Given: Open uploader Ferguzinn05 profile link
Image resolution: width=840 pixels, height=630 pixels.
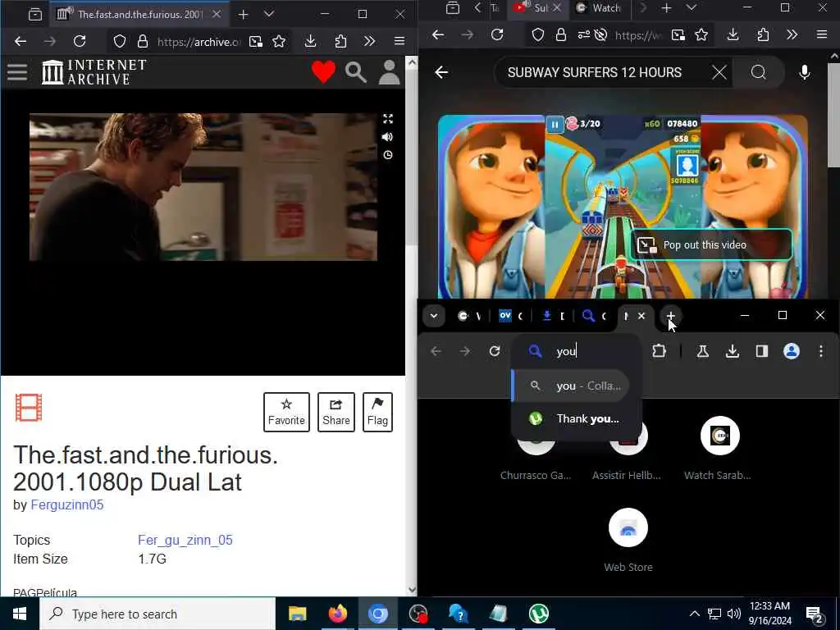Looking at the screenshot, I should [x=67, y=504].
